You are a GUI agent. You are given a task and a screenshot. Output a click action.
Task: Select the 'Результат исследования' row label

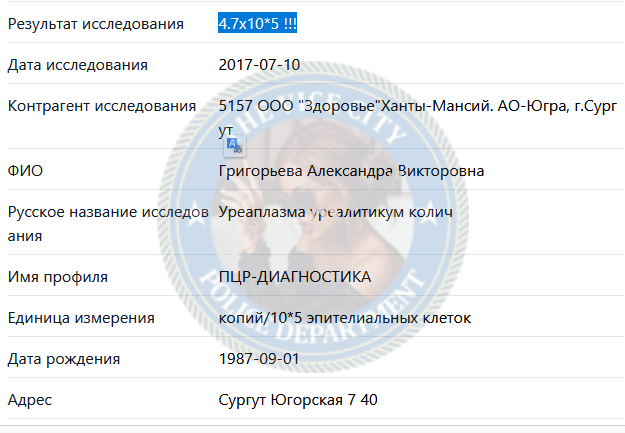96,24
